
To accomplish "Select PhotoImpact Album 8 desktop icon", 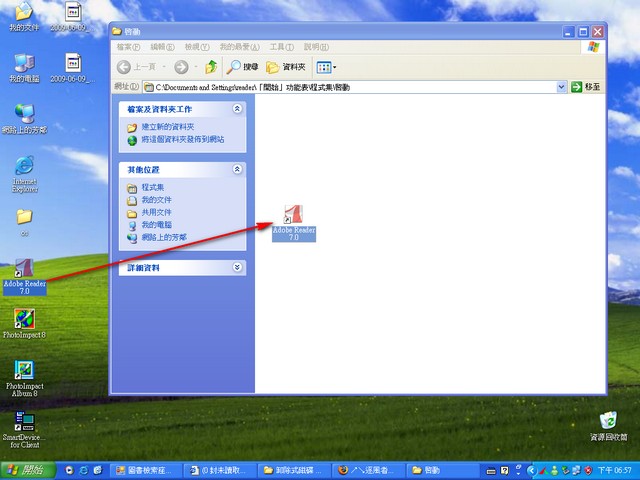I will (x=24, y=378).
